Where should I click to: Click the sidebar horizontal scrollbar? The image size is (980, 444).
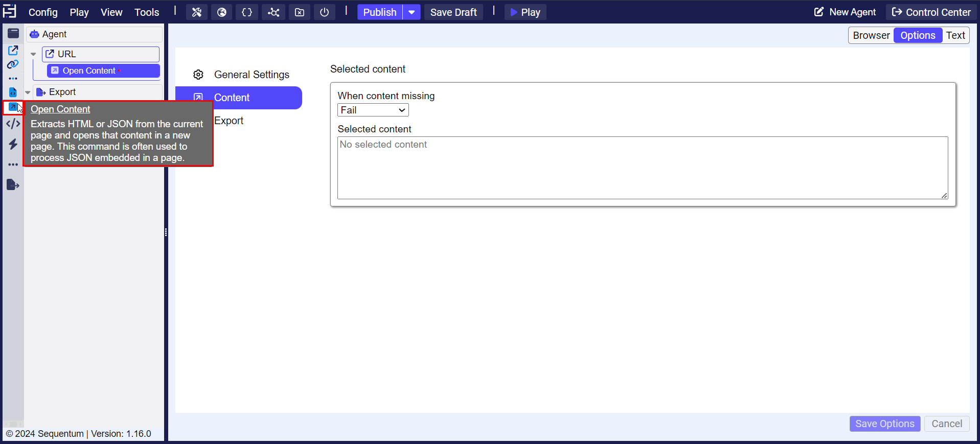(x=13, y=424)
